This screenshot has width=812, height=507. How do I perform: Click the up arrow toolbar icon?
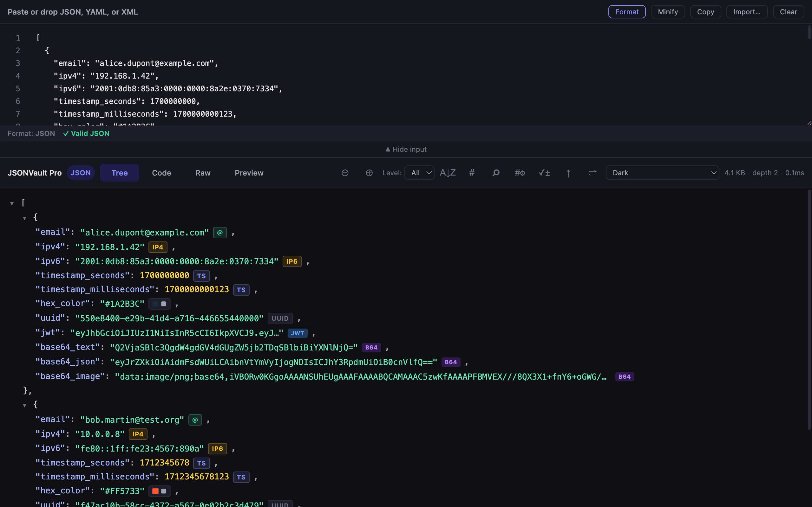[x=568, y=173]
